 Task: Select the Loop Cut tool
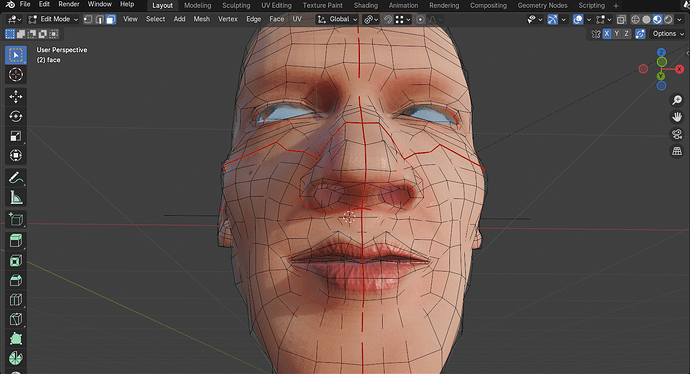16,300
